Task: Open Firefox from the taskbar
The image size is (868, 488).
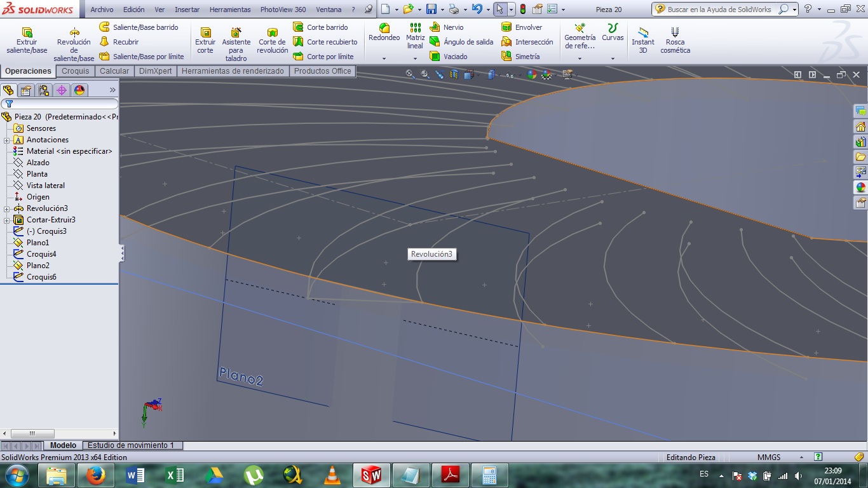Action: pyautogui.click(x=95, y=475)
